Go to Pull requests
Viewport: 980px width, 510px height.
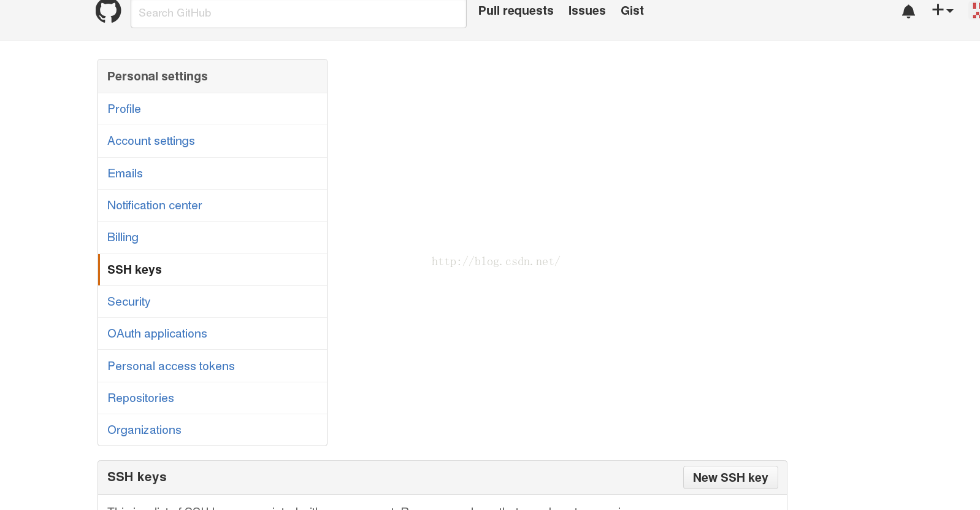click(x=516, y=10)
